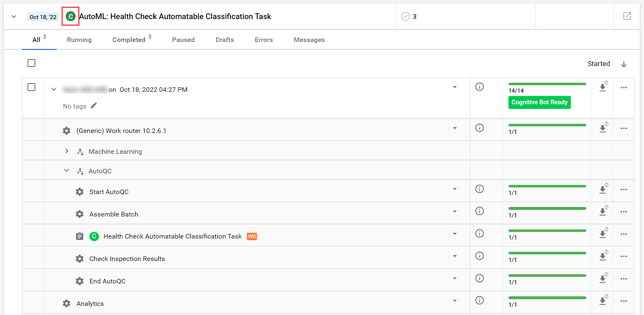Download results for Work router row
The image size is (644, 315).
(x=602, y=128)
